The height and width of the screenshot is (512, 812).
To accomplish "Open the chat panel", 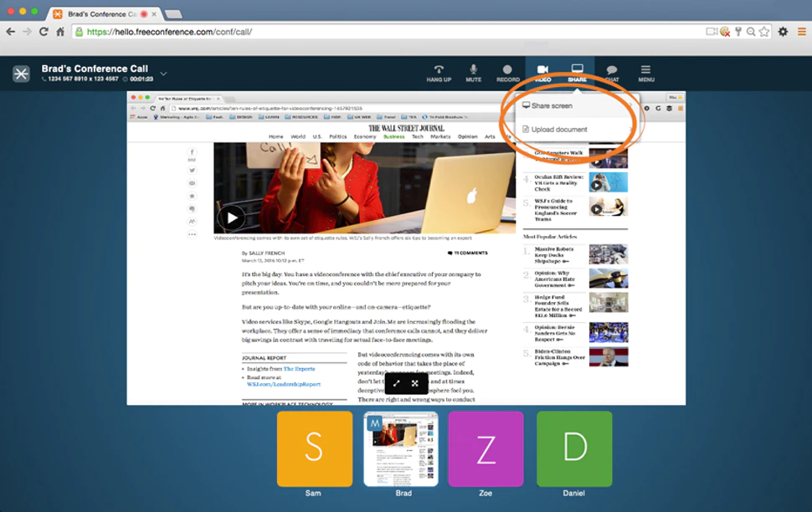I will point(611,72).
